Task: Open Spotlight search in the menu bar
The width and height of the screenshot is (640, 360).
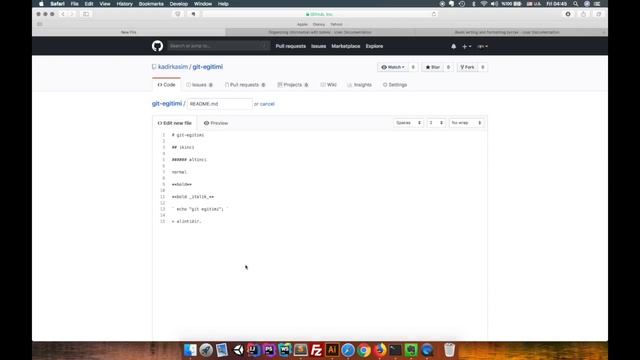Action: pyautogui.click(x=576, y=4)
